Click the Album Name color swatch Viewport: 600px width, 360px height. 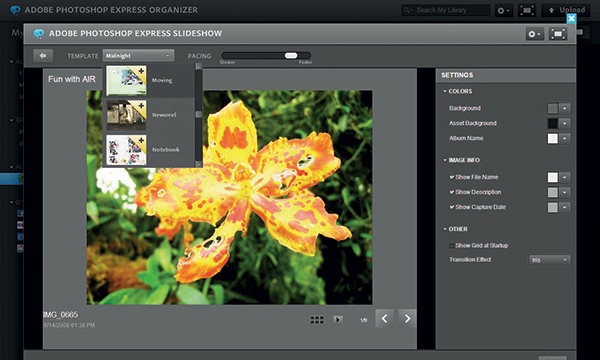click(553, 138)
